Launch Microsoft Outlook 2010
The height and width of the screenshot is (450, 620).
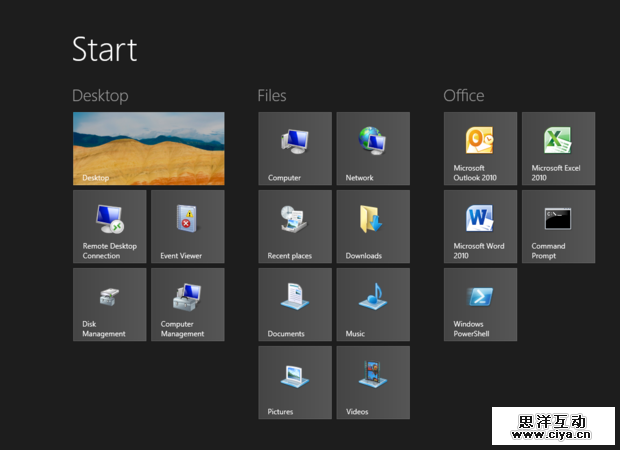[x=480, y=148]
